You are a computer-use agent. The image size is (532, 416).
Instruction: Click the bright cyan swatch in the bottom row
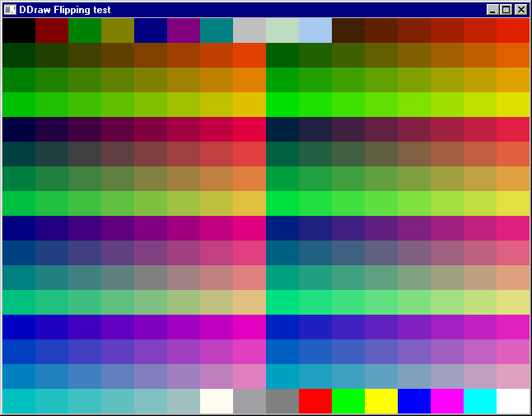coord(479,401)
